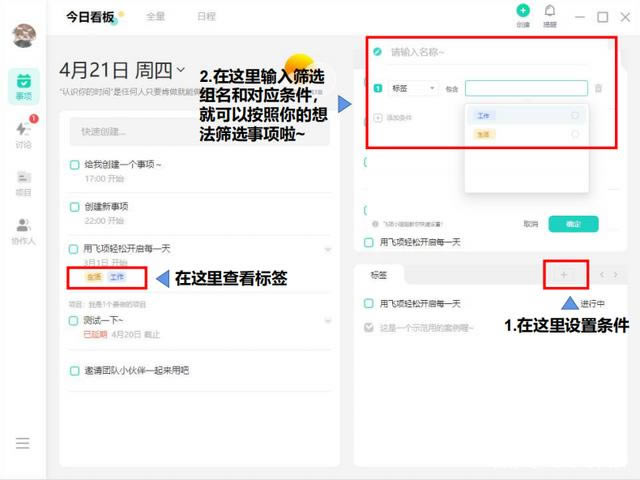The height and width of the screenshot is (480, 640).
Task: Open the 讨论 sidebar section
Action: coord(24,135)
